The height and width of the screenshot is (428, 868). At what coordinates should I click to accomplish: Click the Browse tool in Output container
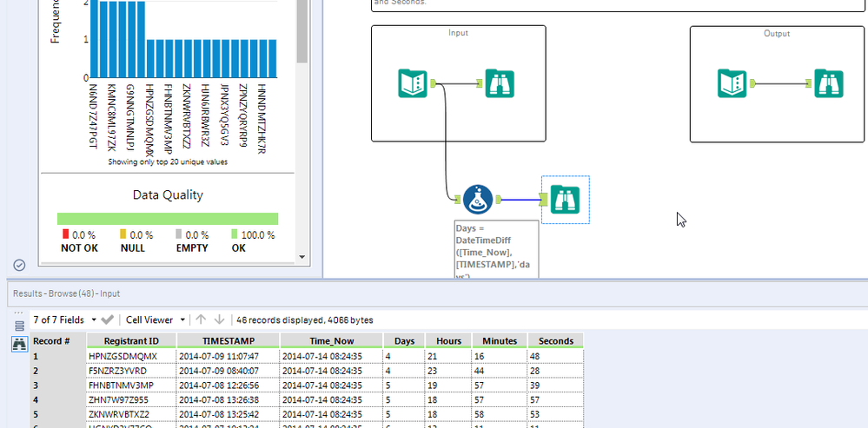829,83
